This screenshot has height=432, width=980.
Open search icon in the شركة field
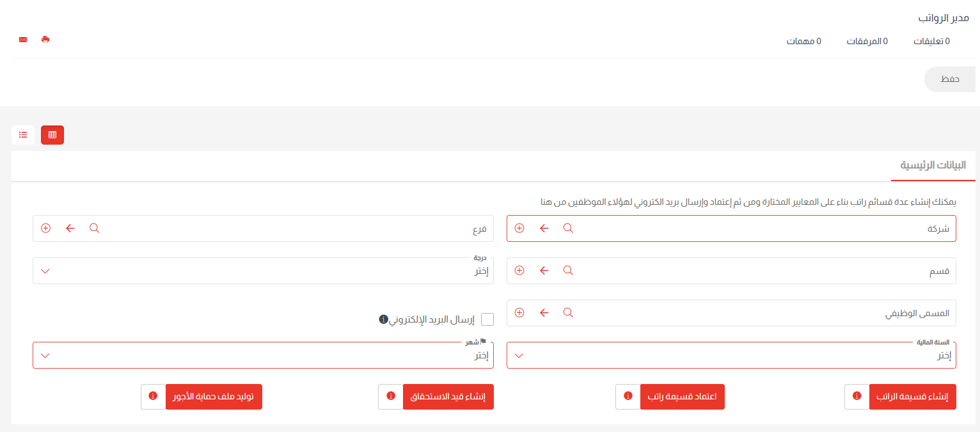coord(567,228)
